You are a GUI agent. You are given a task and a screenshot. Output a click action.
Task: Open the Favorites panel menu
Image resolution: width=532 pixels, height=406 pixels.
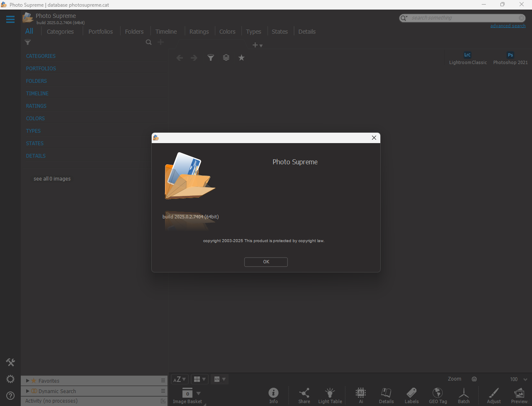[163, 381]
